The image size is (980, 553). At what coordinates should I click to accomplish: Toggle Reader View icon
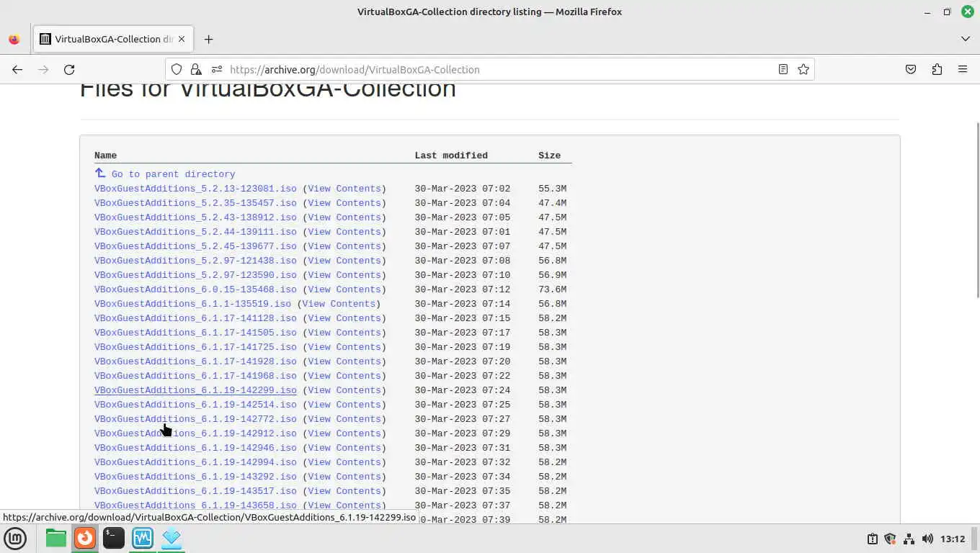click(x=783, y=69)
